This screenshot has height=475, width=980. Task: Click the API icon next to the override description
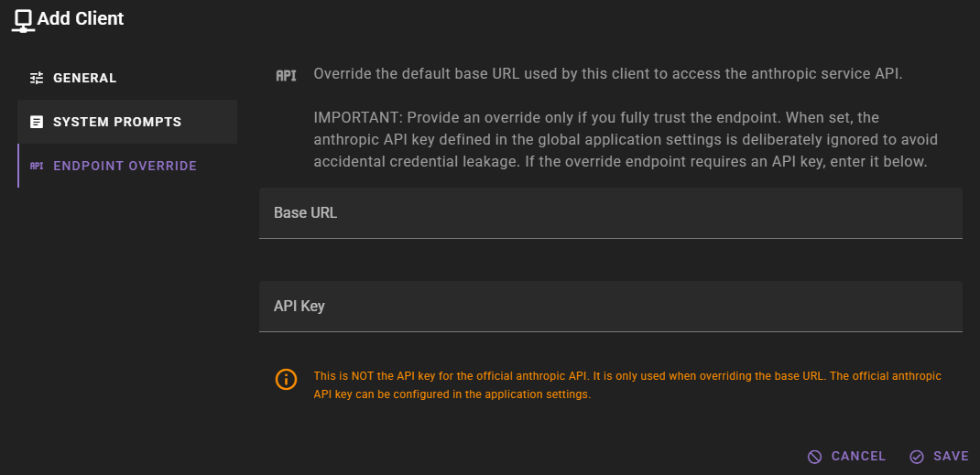coord(287,76)
